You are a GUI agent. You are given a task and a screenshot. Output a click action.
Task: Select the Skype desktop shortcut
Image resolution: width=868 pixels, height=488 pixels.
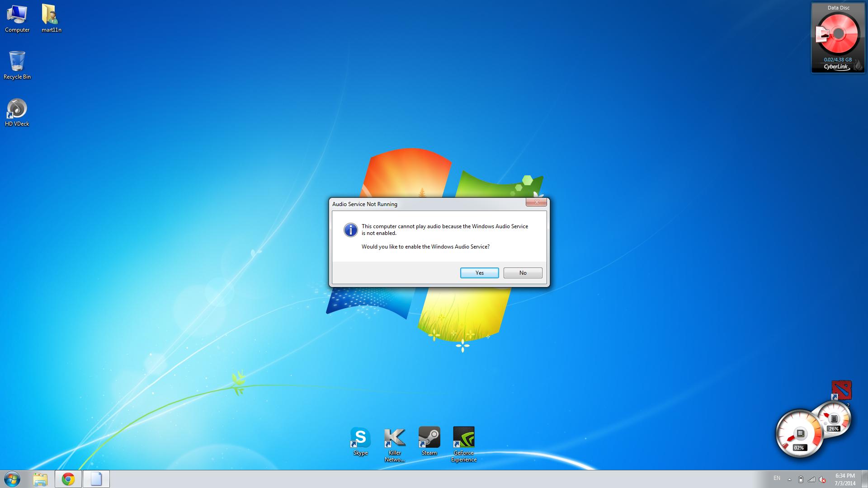360,441
